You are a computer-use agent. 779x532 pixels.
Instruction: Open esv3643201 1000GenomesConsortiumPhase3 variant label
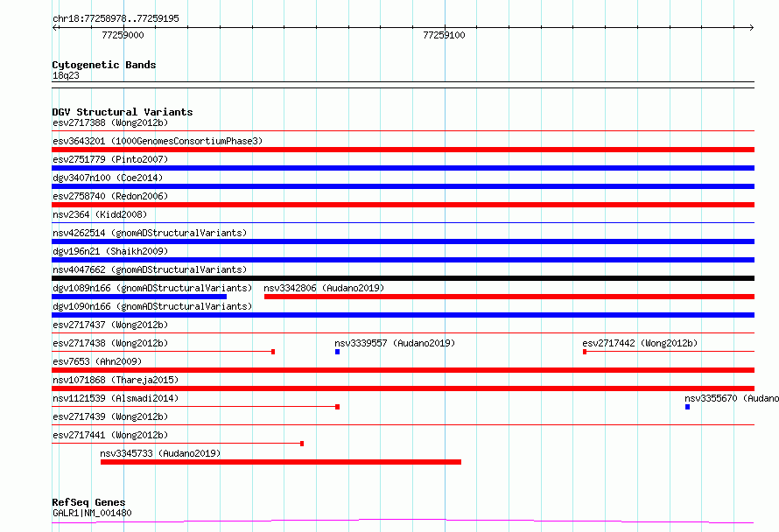pyautogui.click(x=158, y=141)
